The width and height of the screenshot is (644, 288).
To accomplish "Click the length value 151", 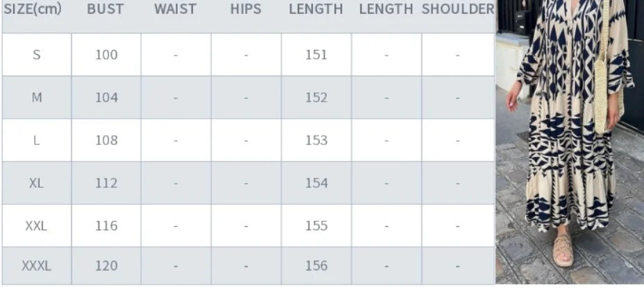I will (x=316, y=55).
